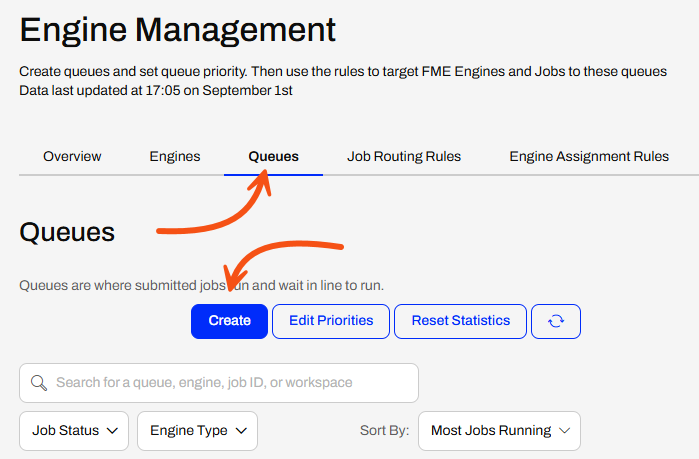
Task: Switch to the Engines tab
Action: [175, 156]
